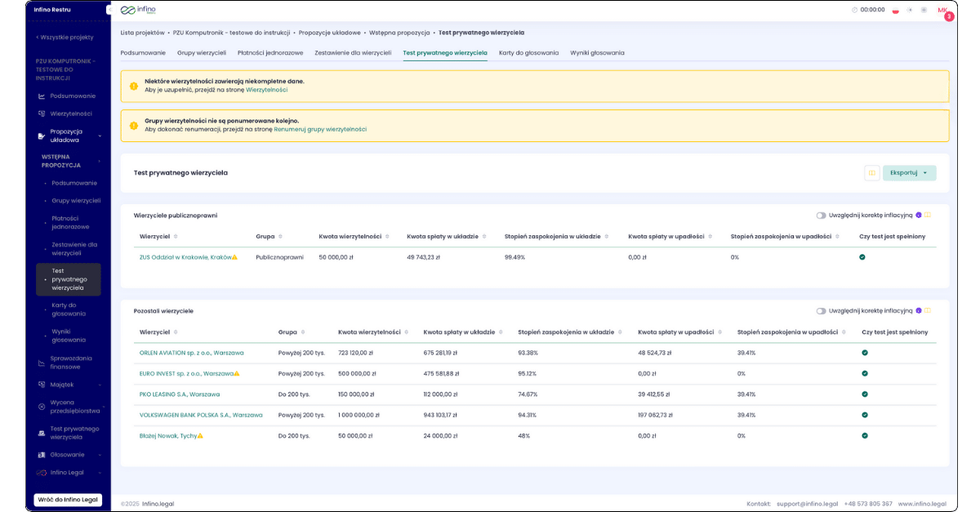
Task: Click Sprawozdania finansowe chart icon in sidebar
Action: (x=42, y=363)
